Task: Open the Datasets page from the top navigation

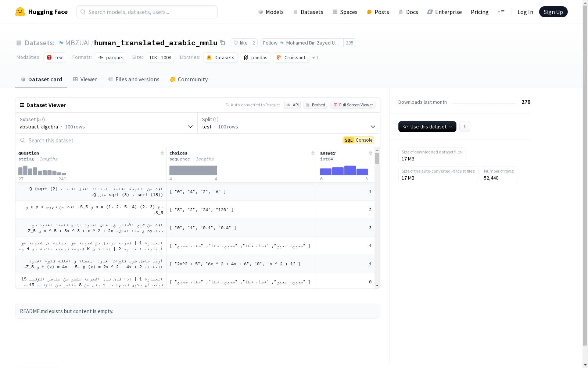Action: (x=308, y=12)
